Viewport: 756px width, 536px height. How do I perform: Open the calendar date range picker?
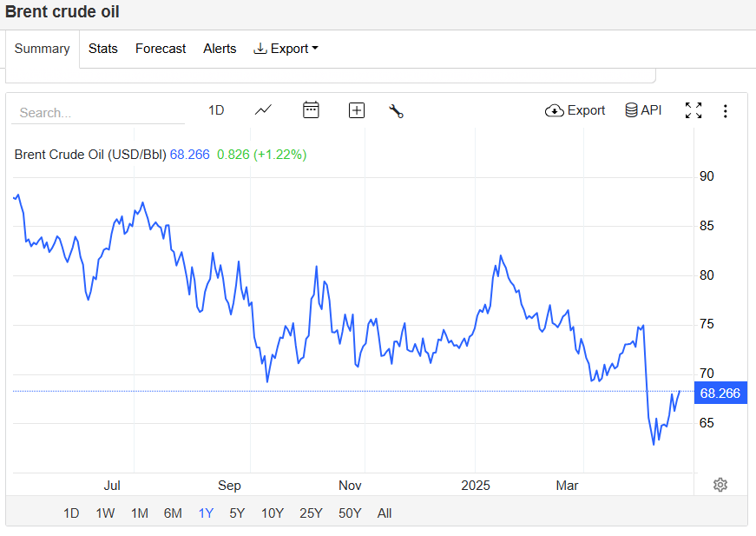(311, 110)
